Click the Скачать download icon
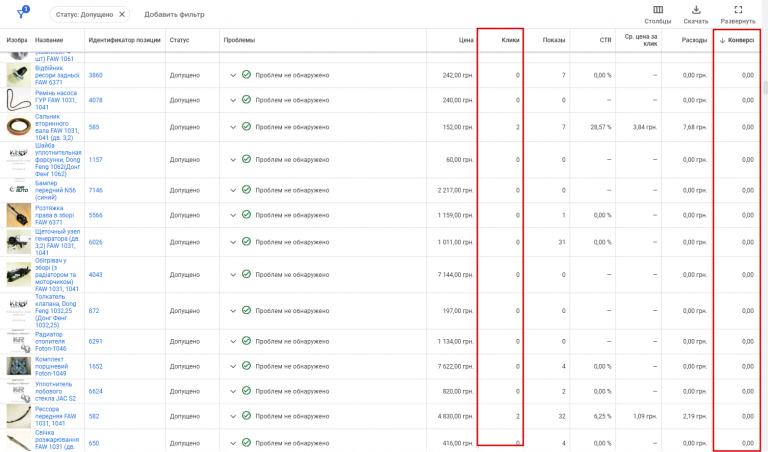Image resolution: width=768 pixels, height=452 pixels. (696, 15)
